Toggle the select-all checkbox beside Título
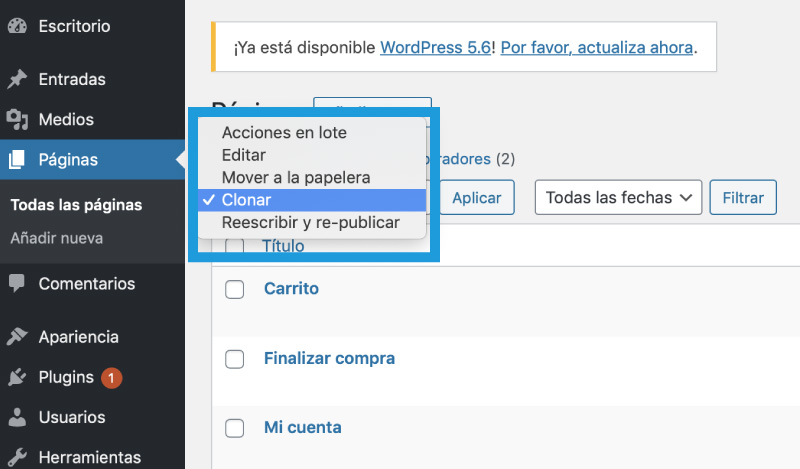 pyautogui.click(x=235, y=246)
